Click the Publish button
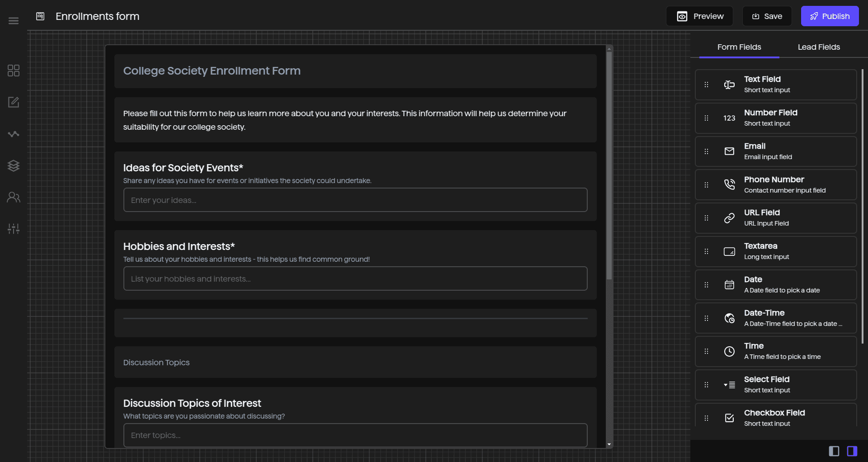The height and width of the screenshot is (462, 868). coord(829,16)
